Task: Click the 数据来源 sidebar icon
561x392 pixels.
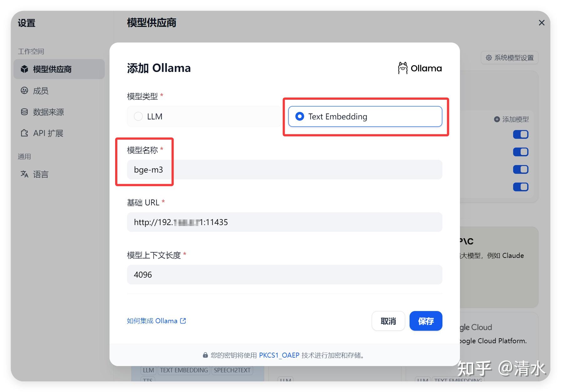Action: 25,112
